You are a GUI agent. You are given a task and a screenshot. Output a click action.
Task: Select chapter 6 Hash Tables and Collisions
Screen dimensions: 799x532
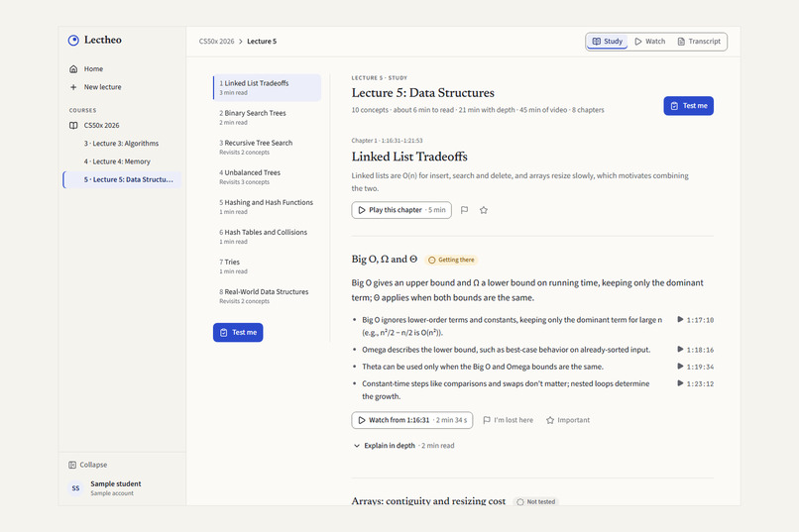coord(267,236)
